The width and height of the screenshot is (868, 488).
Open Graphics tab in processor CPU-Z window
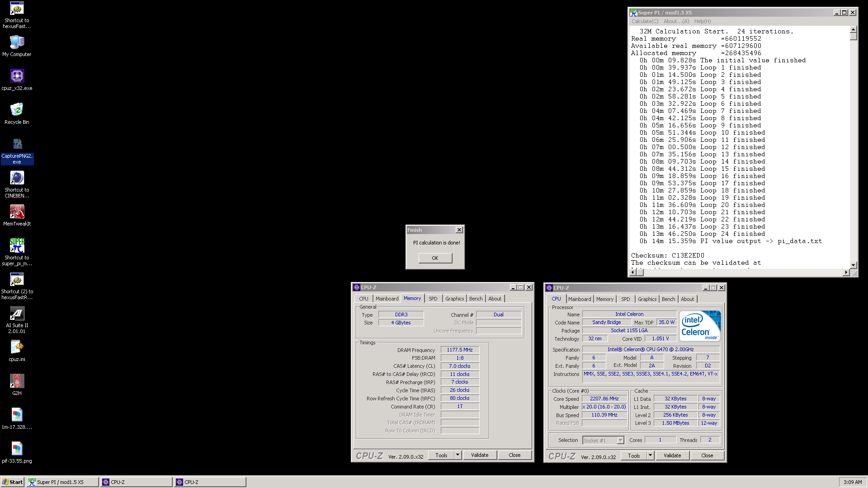pos(647,299)
